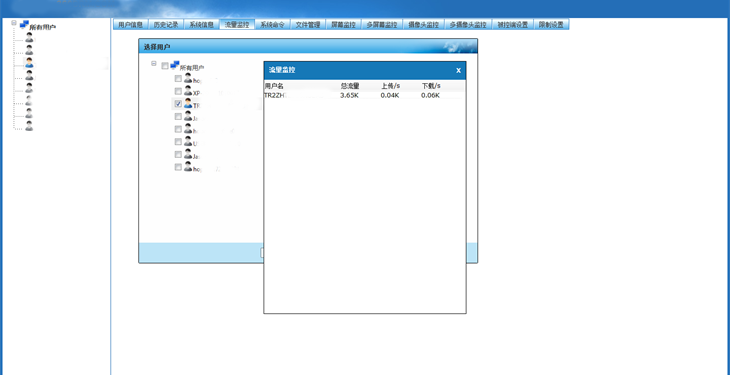Select the TR2ZH row in traffic table
The width and height of the screenshot is (730, 375).
click(x=364, y=95)
